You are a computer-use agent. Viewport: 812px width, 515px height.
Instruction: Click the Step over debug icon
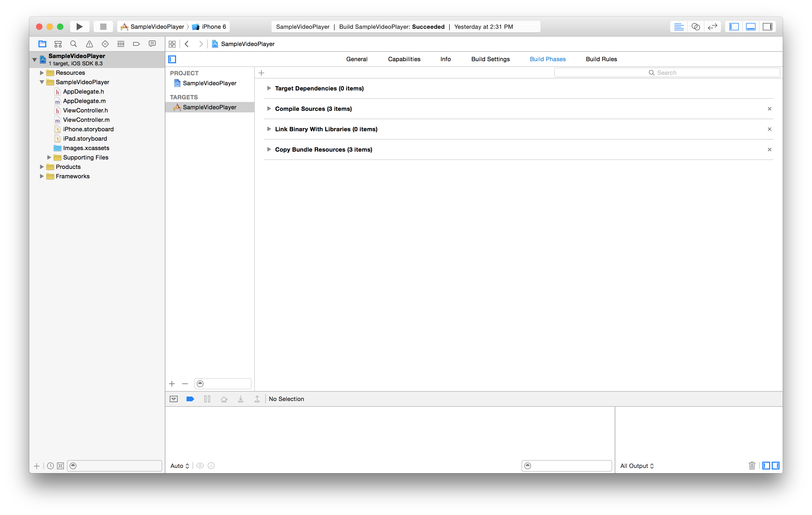[x=224, y=399]
